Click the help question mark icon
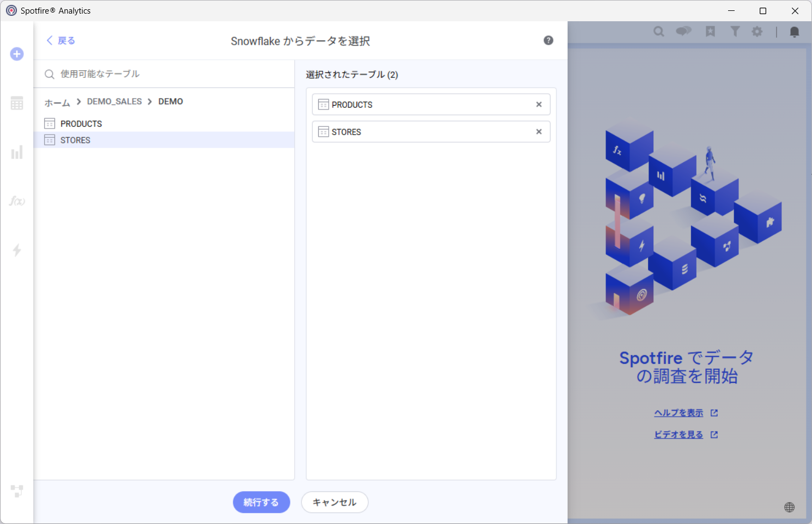This screenshot has width=812, height=524. pos(548,40)
